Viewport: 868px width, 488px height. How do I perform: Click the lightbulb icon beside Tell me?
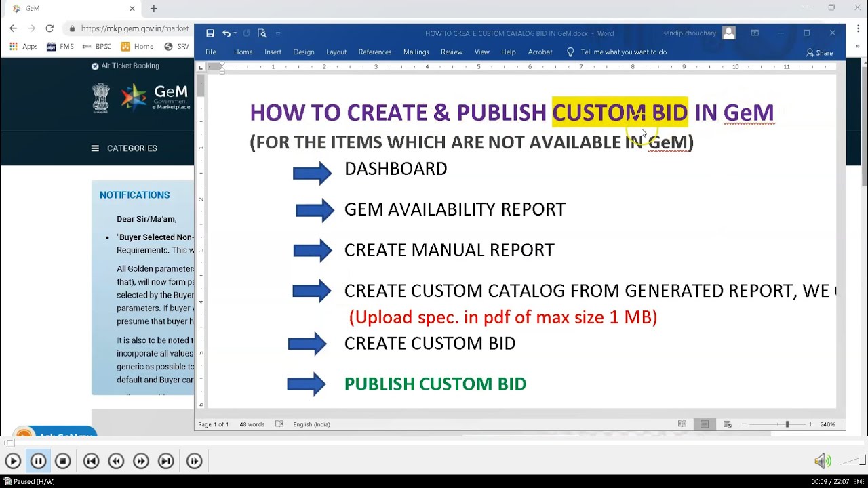570,52
